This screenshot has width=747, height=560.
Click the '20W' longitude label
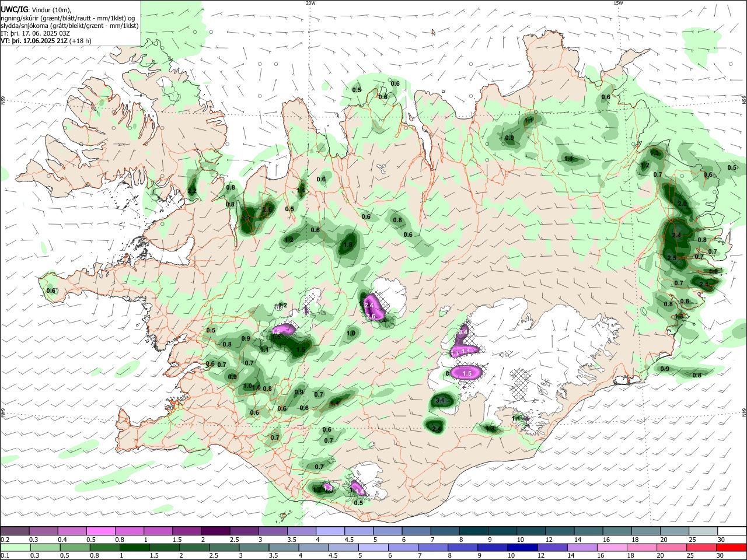tap(310, 3)
